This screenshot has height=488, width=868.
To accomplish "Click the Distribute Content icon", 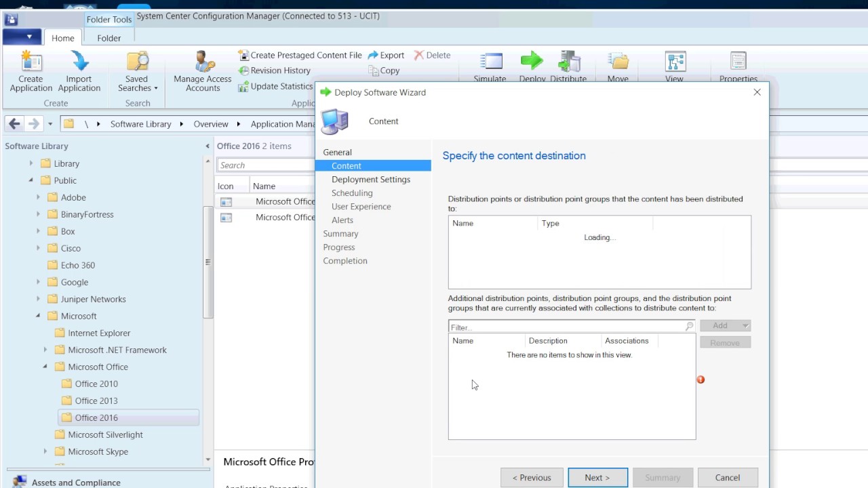I will 569,61.
